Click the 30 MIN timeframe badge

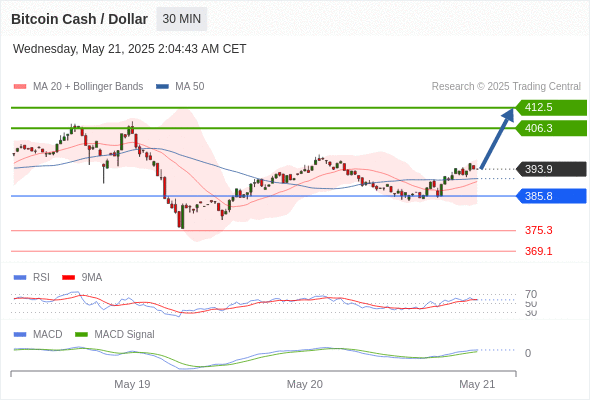click(x=182, y=19)
